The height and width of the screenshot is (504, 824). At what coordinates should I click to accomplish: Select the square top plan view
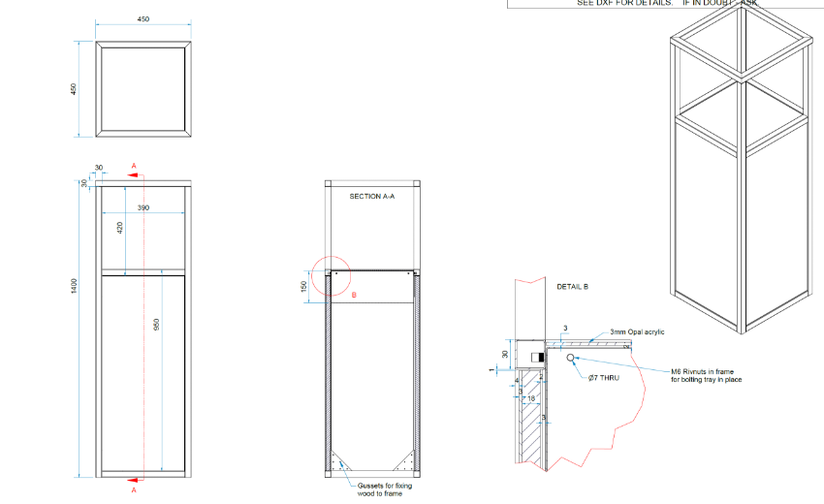[142, 88]
